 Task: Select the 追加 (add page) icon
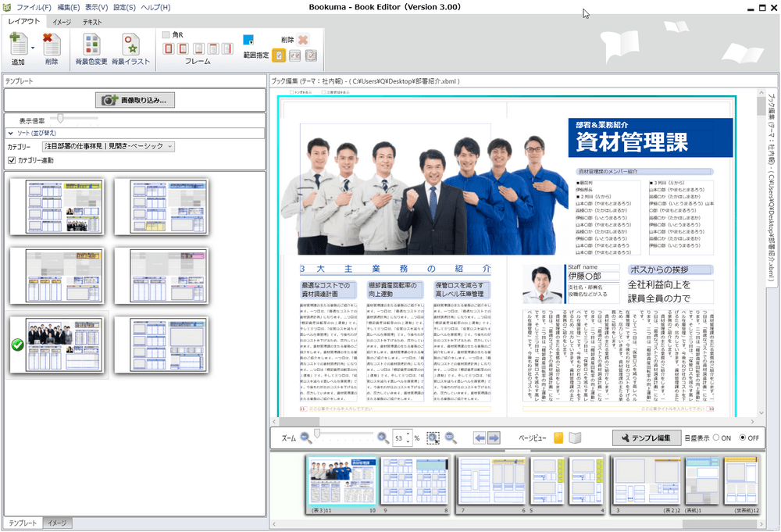tap(17, 43)
